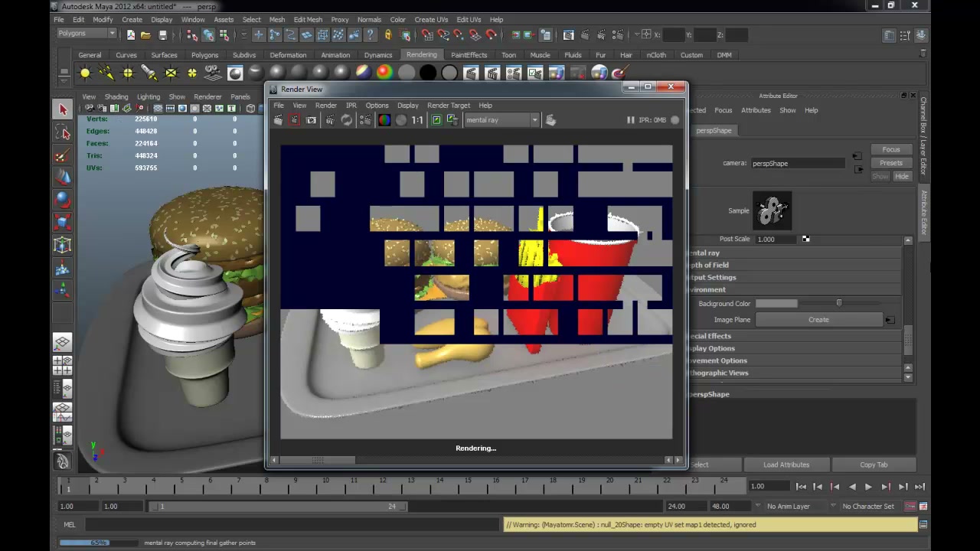
Task: Click redo previous render icon in Render View
Action: tap(279, 120)
